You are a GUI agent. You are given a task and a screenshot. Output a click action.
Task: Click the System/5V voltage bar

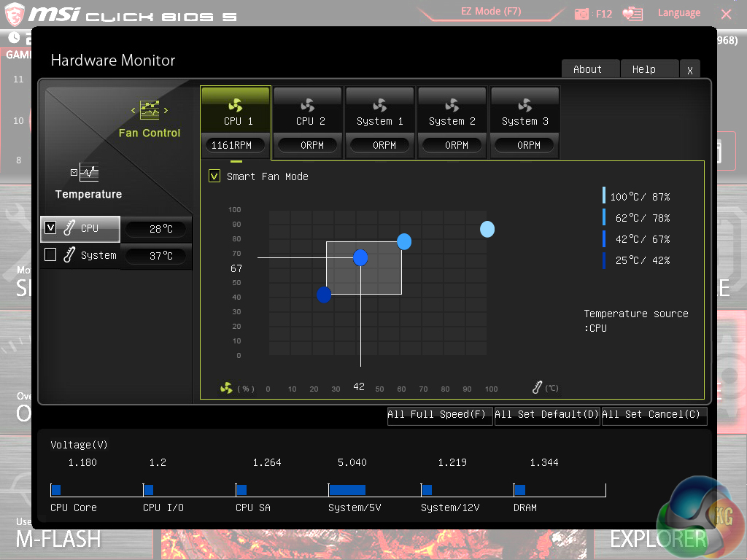click(x=347, y=489)
